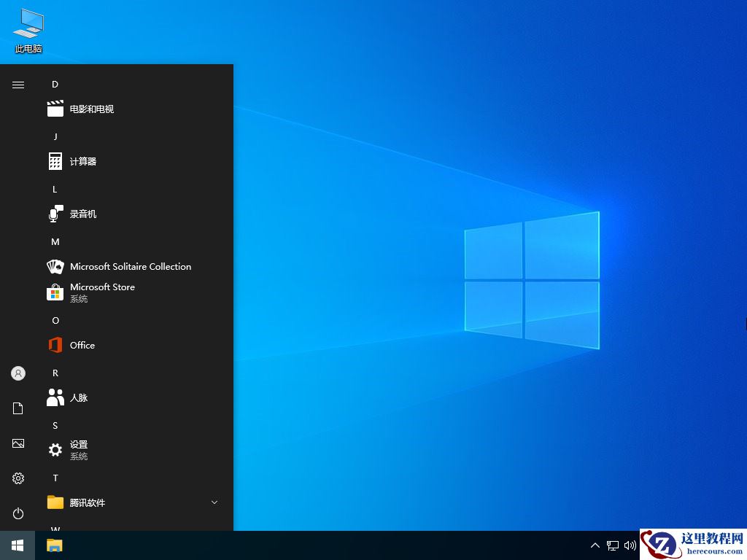Click the volume speaker icon in tray
The image size is (747, 560).
630,545
